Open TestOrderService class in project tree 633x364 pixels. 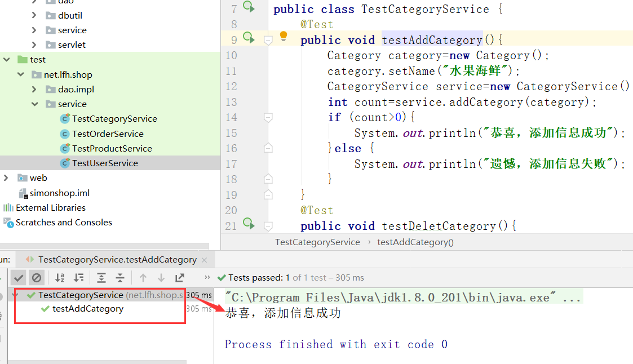pyautogui.click(x=108, y=134)
